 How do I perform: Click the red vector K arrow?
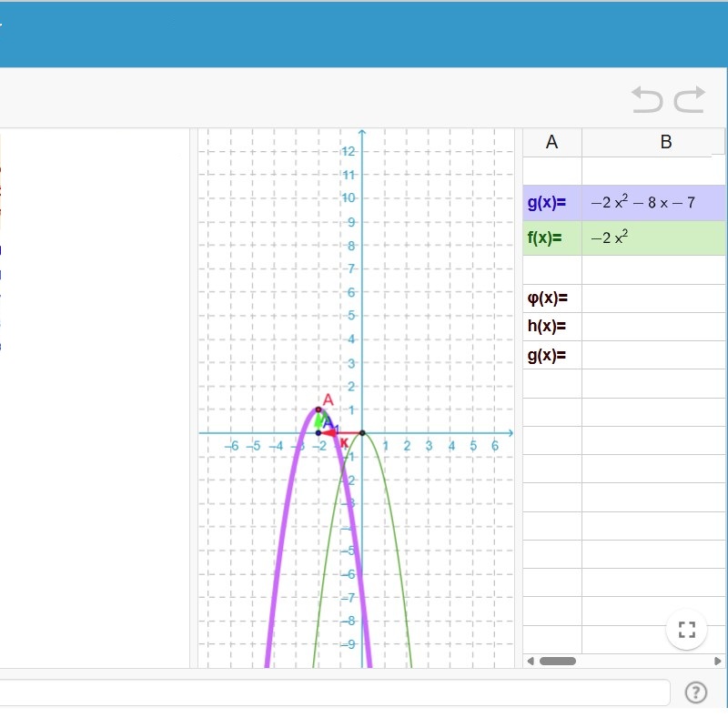pyautogui.click(x=340, y=433)
